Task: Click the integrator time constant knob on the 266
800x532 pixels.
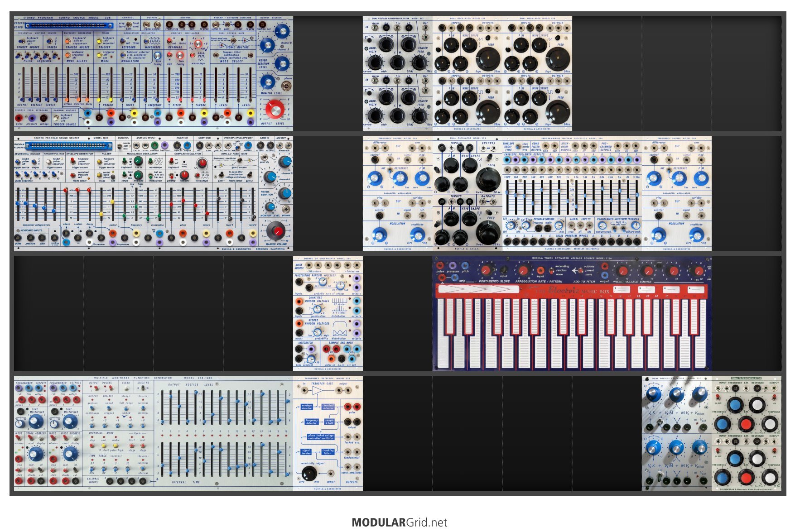Action: pos(311,359)
